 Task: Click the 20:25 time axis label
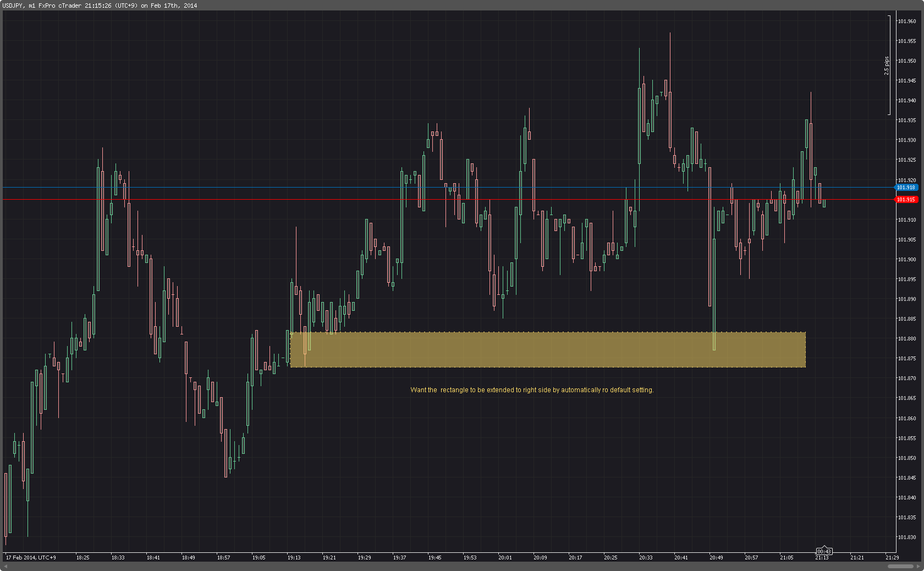(610, 558)
